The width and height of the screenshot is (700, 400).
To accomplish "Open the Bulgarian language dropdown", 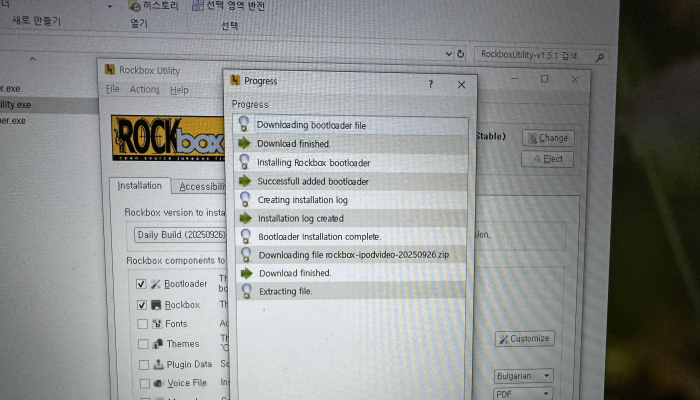I will [x=523, y=375].
